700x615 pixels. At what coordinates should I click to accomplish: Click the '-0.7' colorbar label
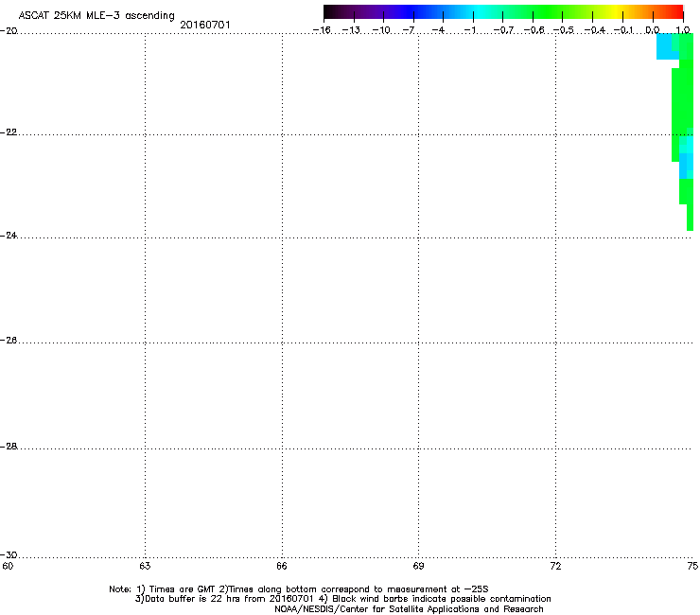tap(503, 30)
